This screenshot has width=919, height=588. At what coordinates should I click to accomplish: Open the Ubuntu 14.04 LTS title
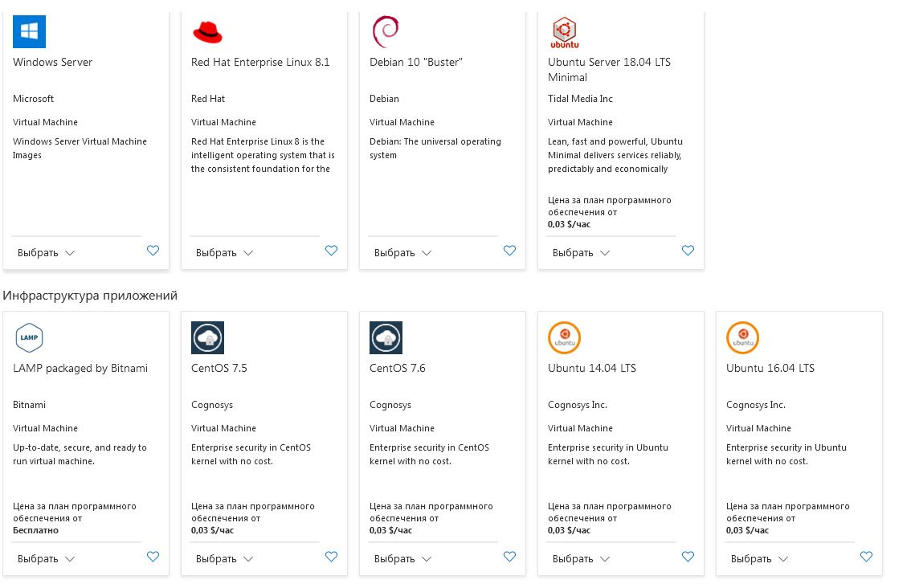(x=592, y=368)
